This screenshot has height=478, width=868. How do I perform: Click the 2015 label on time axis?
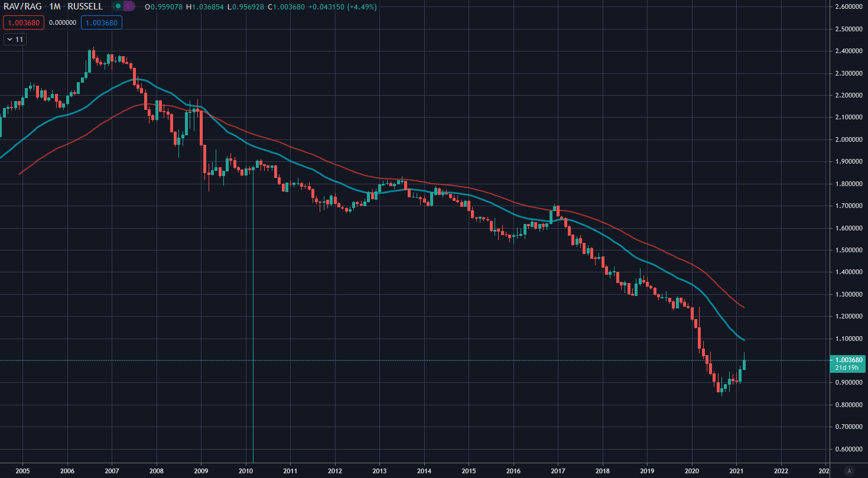469,471
